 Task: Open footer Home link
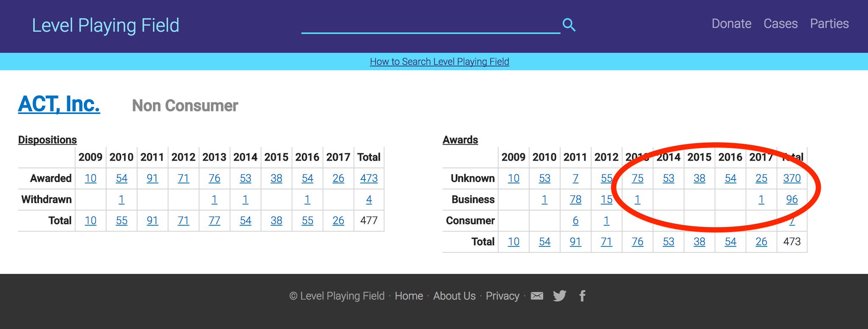pos(409,296)
